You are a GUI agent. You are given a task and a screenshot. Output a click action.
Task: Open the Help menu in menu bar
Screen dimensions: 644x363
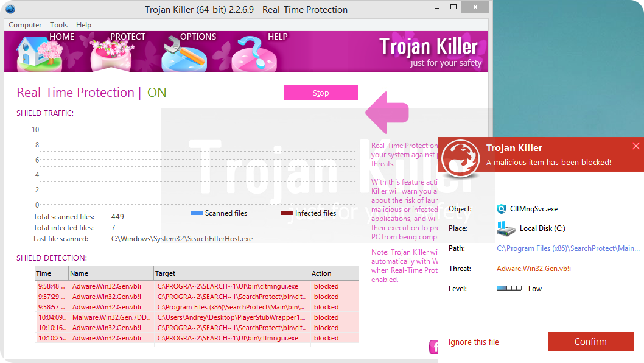[83, 25]
